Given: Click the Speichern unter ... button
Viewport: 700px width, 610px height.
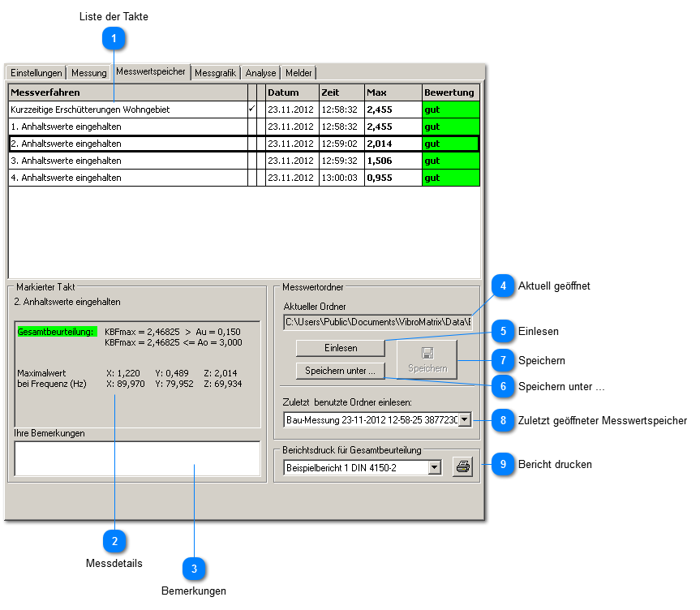Looking at the screenshot, I should click(x=340, y=371).
